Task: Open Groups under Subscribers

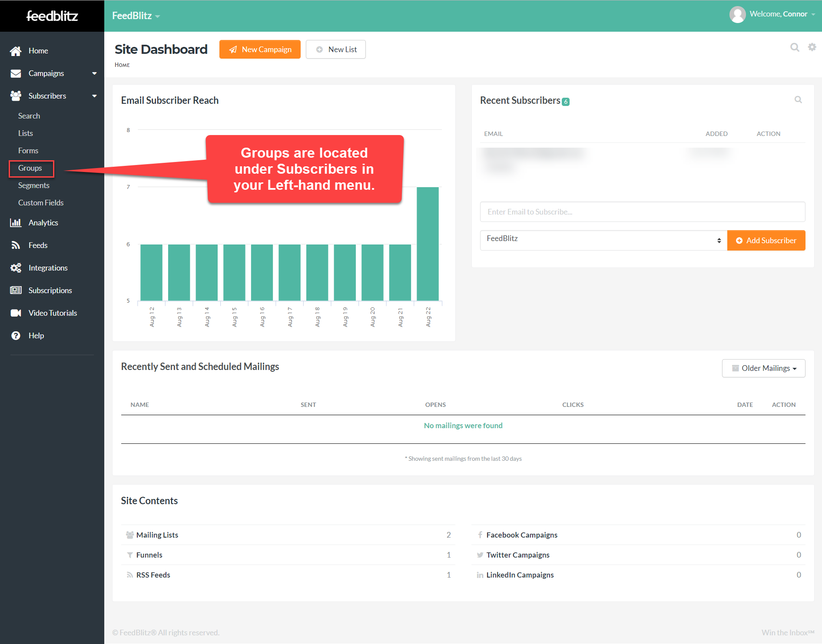Action: pyautogui.click(x=30, y=168)
